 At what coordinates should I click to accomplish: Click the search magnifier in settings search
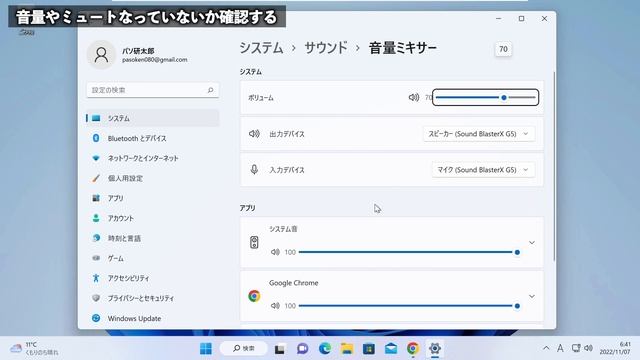coord(210,90)
